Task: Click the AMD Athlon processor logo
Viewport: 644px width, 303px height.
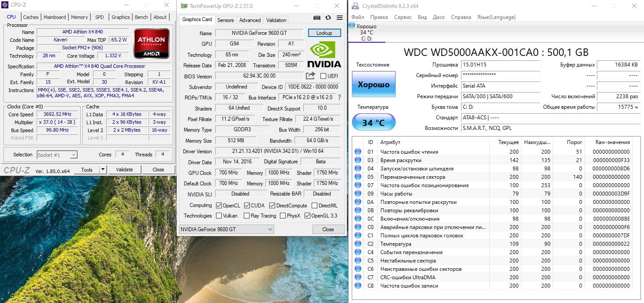Action: [x=152, y=44]
